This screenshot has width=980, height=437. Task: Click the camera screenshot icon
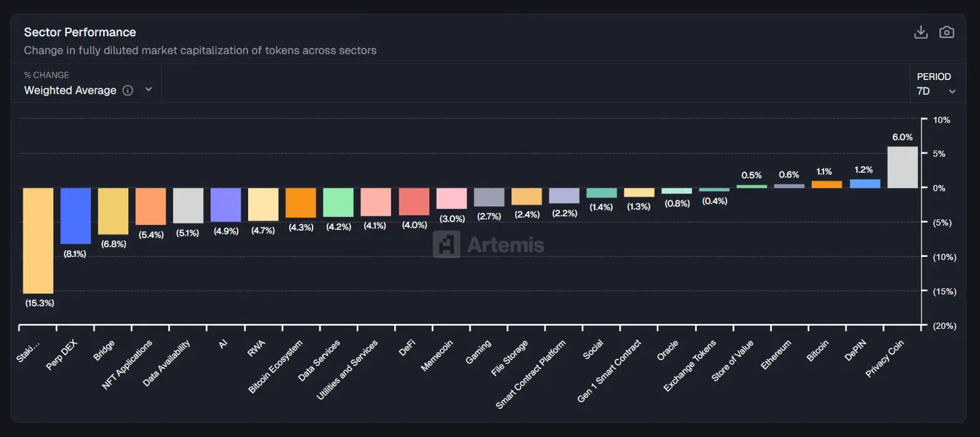coord(947,33)
